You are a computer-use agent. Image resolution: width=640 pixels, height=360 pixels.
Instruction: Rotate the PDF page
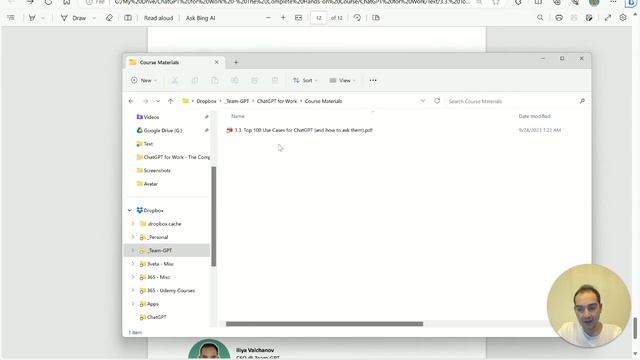(x=357, y=18)
